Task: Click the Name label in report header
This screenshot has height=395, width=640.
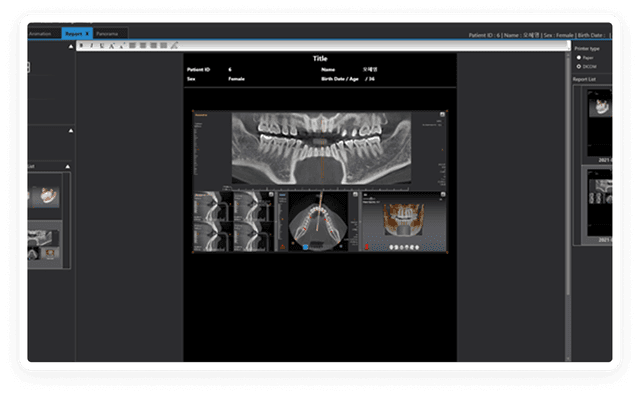Action: point(328,69)
